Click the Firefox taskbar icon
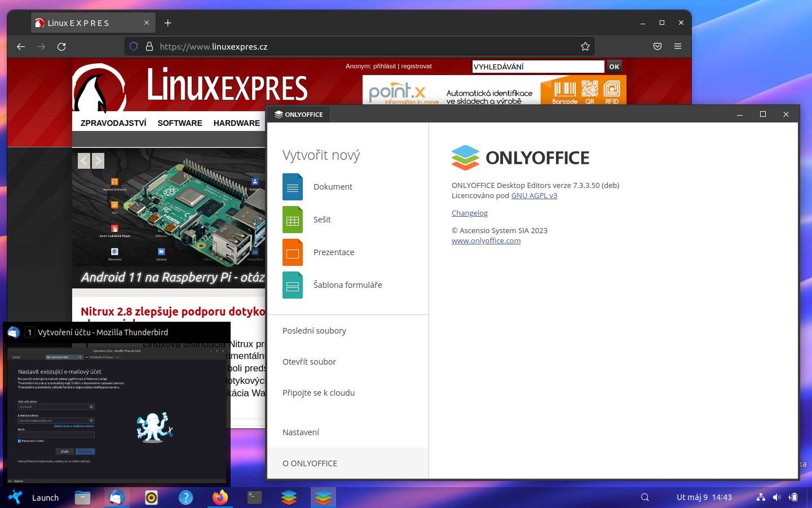Image resolution: width=812 pixels, height=508 pixels. [x=220, y=497]
